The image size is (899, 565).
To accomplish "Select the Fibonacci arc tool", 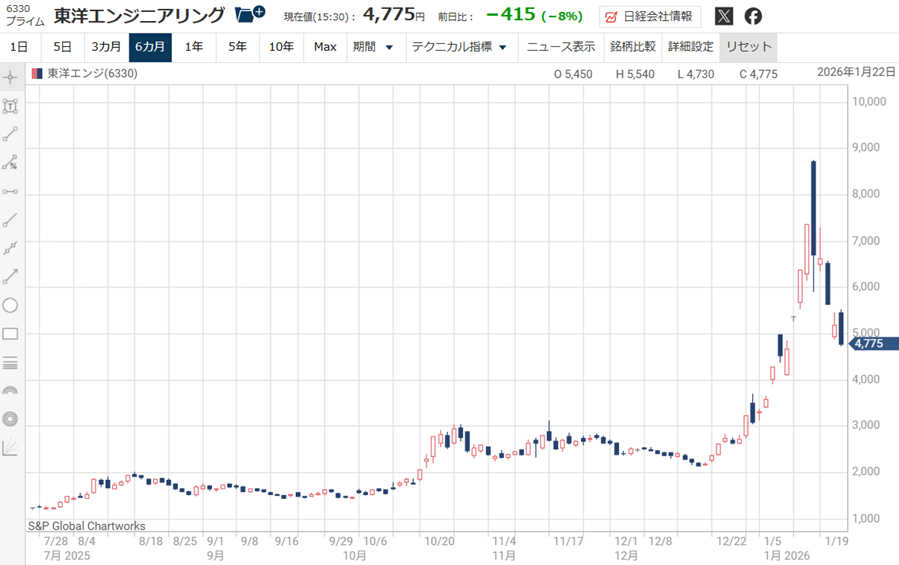I will [10, 391].
